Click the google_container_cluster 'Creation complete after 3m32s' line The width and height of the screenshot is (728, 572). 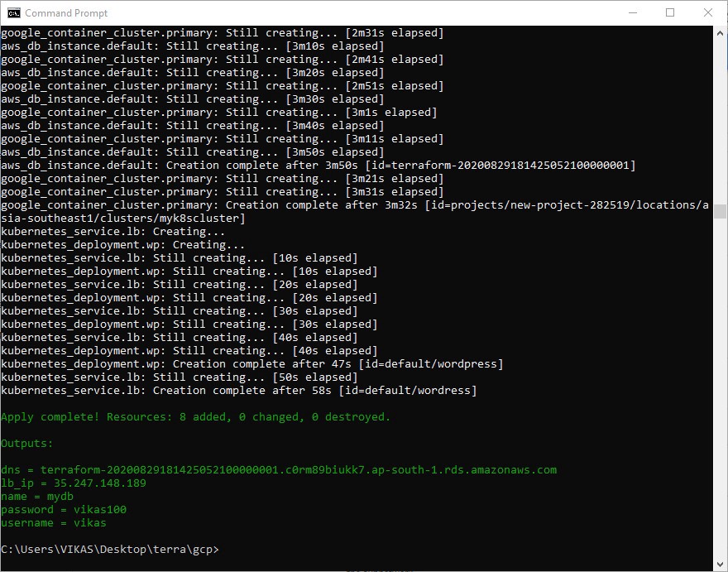coord(355,205)
